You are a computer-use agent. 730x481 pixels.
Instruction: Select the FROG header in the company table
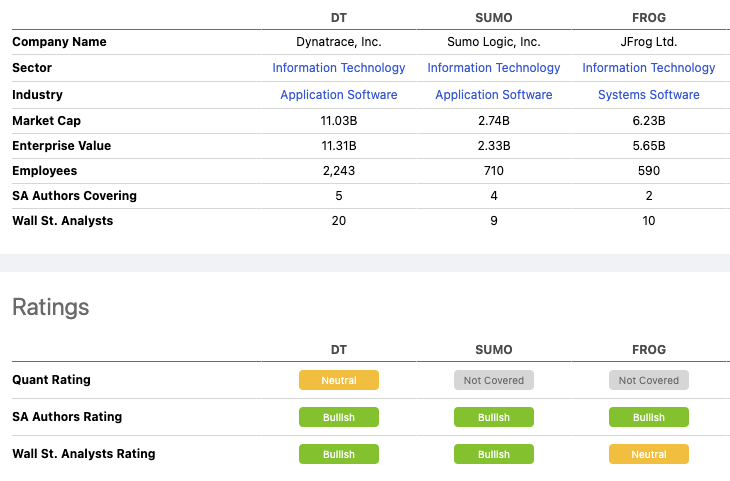pyautogui.click(x=649, y=18)
